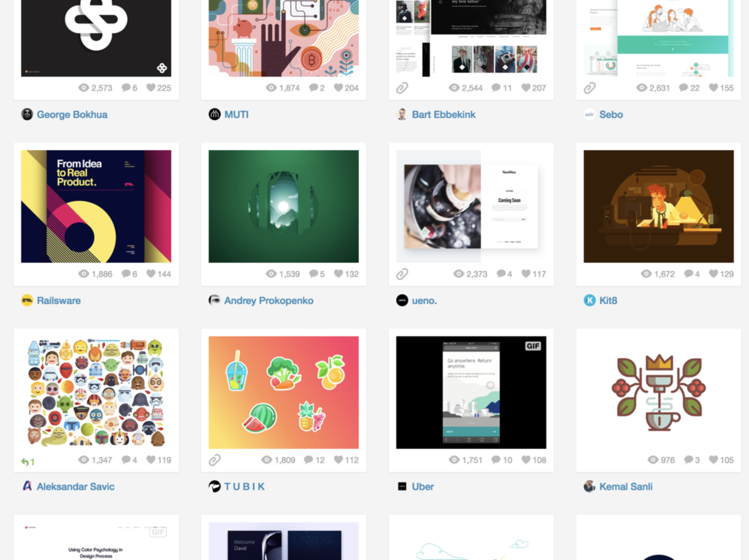Open the attachment link icon on Bart Ebbekink's shot
The height and width of the screenshot is (560, 749).
coord(402,88)
